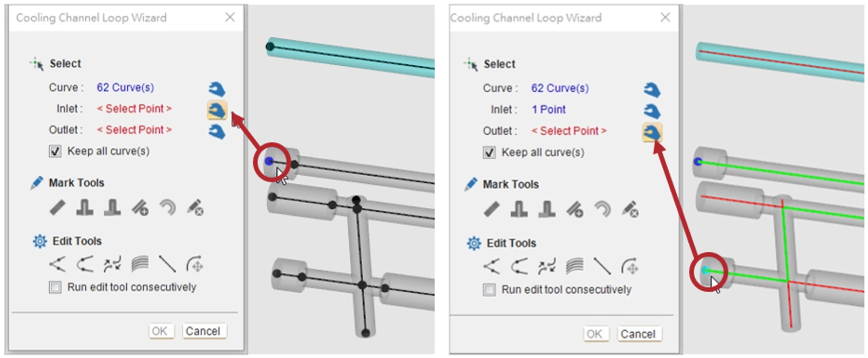Select the erase mark tool in the left wizard
This screenshot has width=868, height=358.
coord(195,208)
